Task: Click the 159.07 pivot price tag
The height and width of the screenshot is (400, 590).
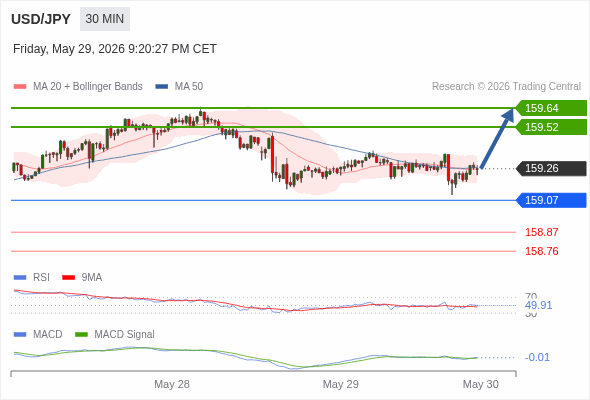Action: (x=551, y=200)
